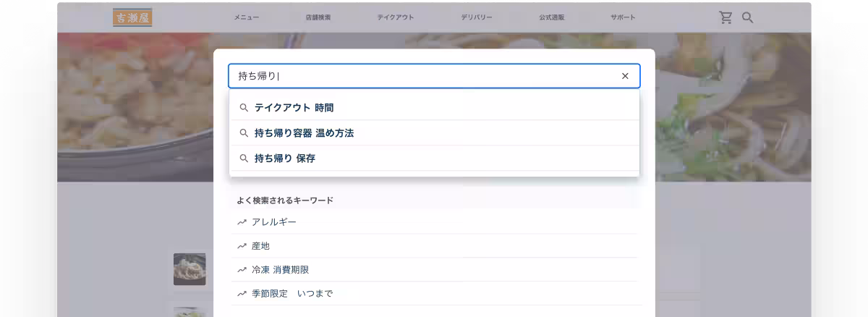The width and height of the screenshot is (868, 317).
Task: Open the 店舗検索 navigation item
Action: point(318,17)
